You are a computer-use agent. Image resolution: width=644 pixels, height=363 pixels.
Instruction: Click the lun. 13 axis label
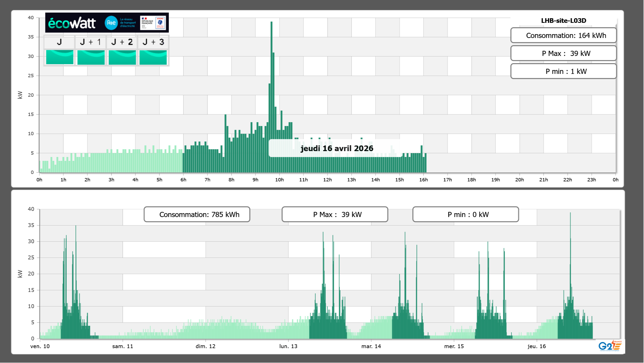pos(288,346)
